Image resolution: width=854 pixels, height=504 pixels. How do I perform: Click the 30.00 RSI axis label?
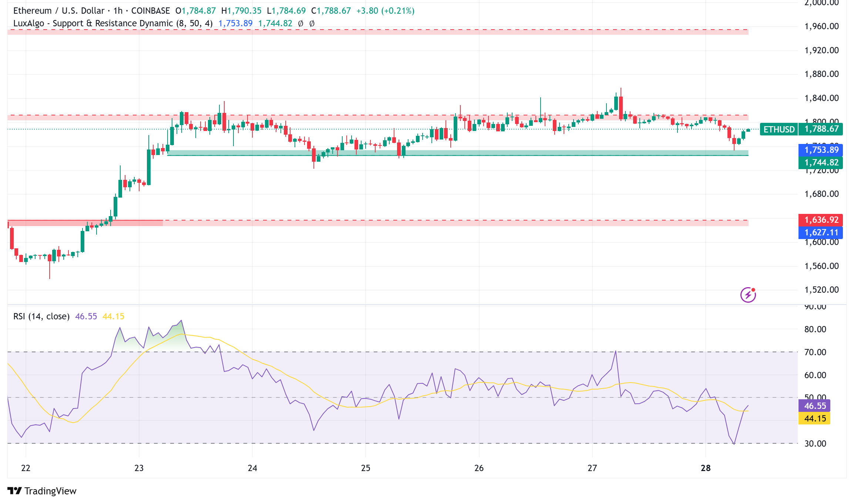(815, 444)
